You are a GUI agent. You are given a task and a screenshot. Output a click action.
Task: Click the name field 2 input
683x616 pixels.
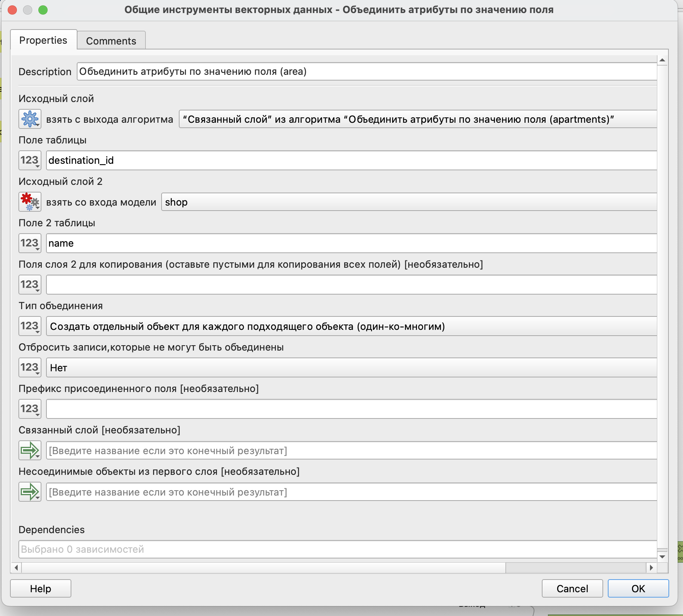(x=351, y=243)
